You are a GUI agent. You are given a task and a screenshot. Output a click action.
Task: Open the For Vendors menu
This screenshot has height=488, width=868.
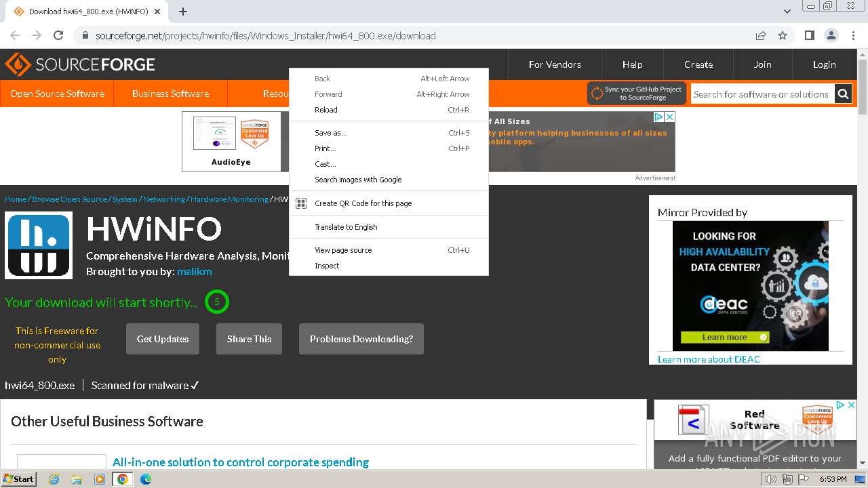coord(555,64)
